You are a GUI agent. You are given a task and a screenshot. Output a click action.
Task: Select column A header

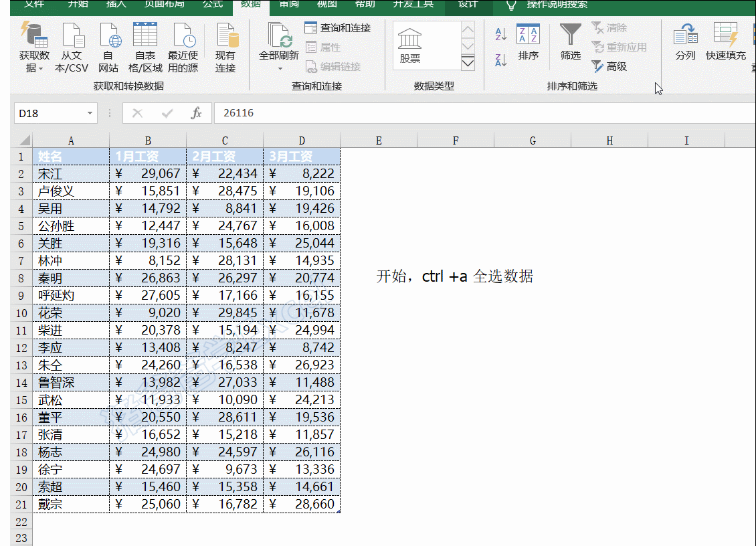pyautogui.click(x=71, y=141)
